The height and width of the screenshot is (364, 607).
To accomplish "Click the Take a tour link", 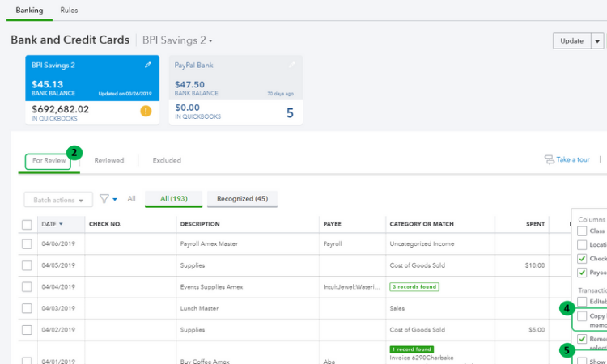I will pyautogui.click(x=573, y=159).
